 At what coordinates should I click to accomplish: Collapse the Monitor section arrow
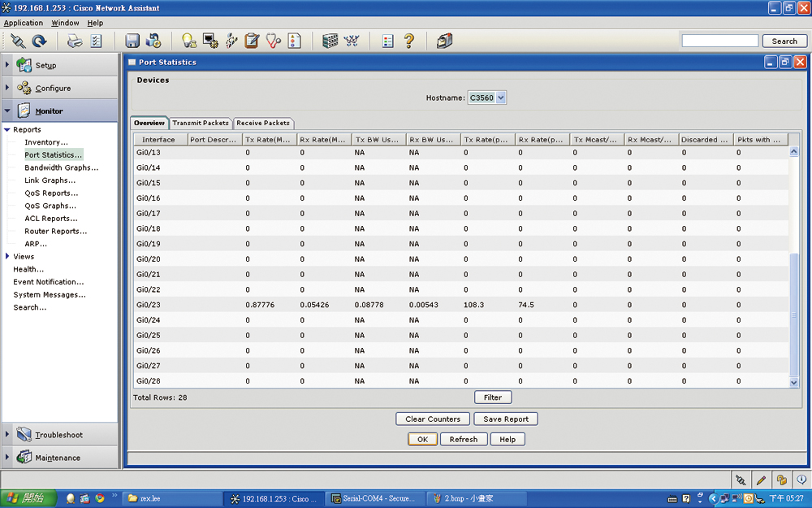tap(7, 111)
